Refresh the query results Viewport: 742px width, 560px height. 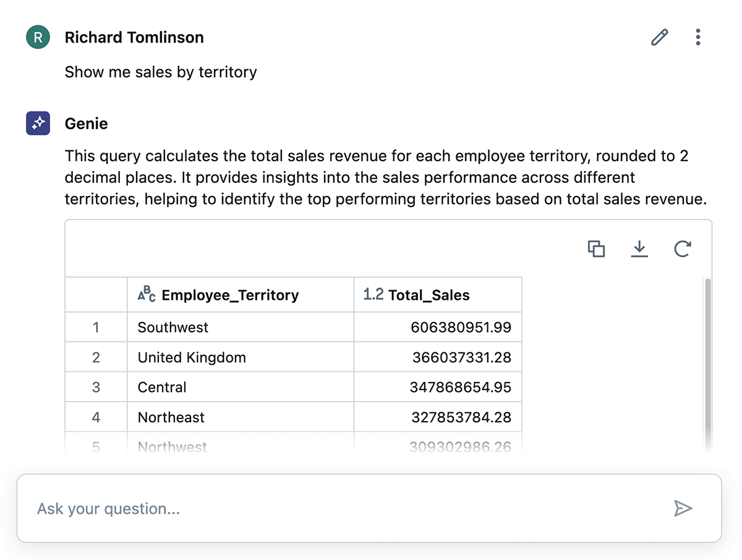click(682, 249)
